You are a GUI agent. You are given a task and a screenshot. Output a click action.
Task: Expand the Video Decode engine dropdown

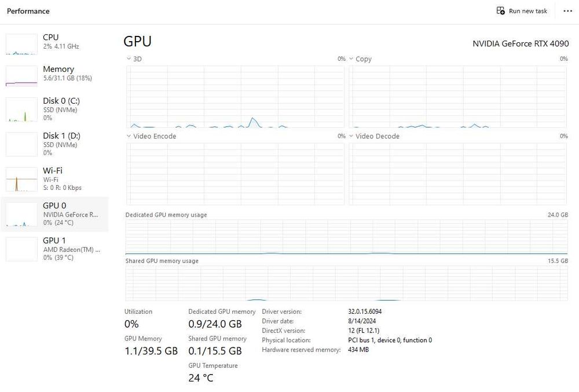(x=351, y=137)
